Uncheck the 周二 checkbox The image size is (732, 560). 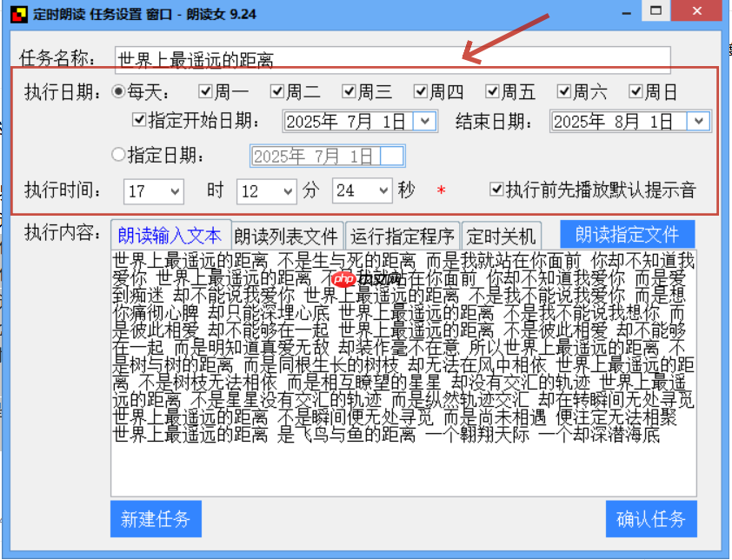(x=277, y=91)
